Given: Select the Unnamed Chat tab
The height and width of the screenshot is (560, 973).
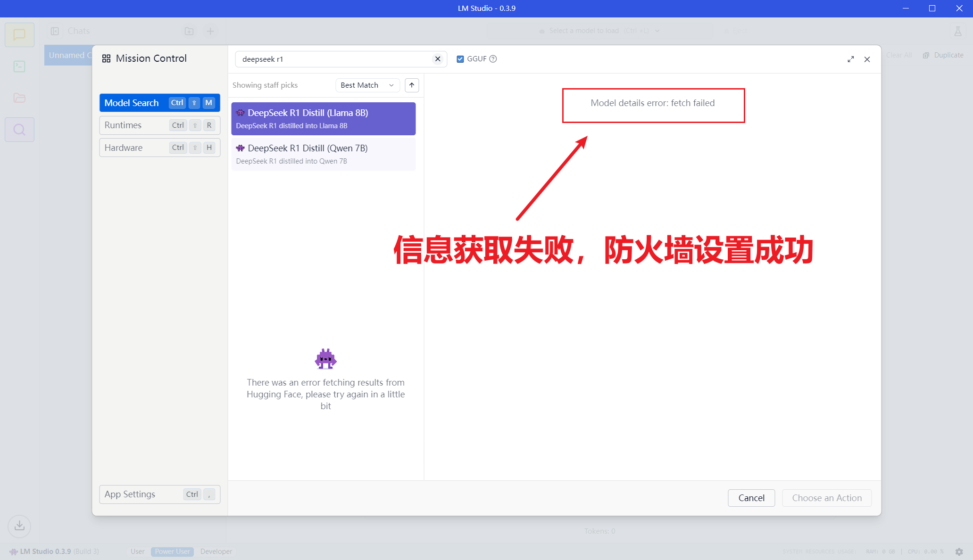Looking at the screenshot, I should [69, 55].
